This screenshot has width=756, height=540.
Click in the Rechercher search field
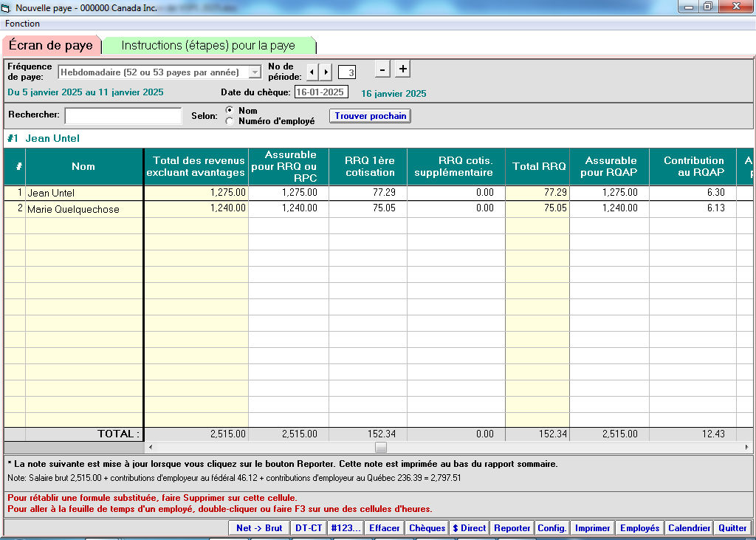[123, 116]
